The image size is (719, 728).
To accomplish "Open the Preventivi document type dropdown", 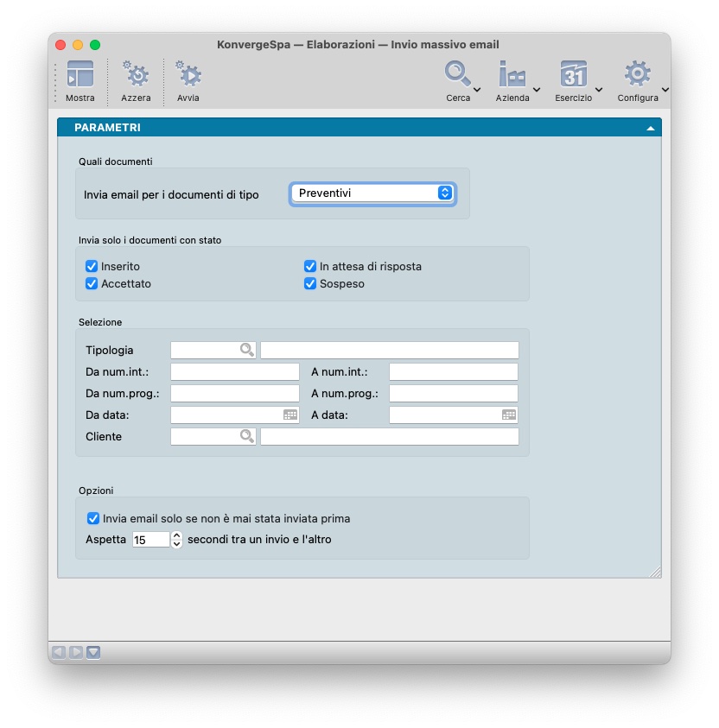I will click(x=372, y=193).
